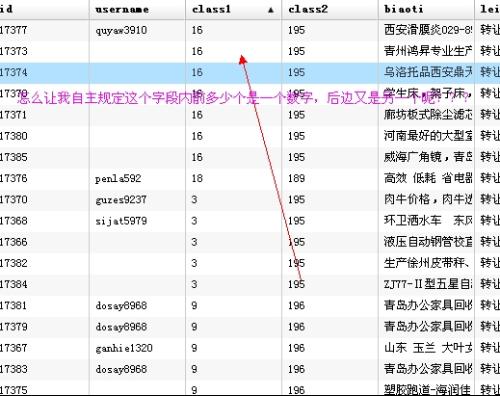Select the id cell 17376
This screenshot has width=500, height=396.
pyautogui.click(x=13, y=178)
